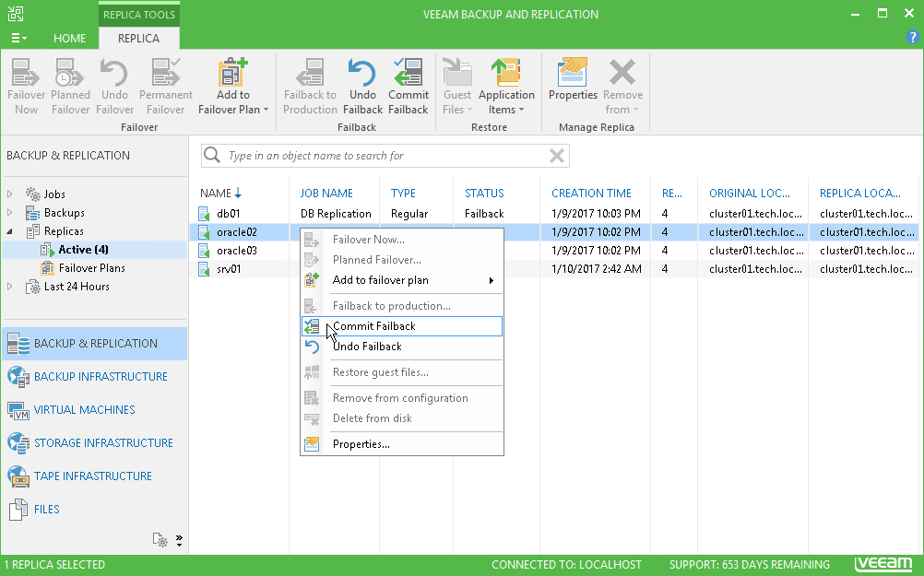Viewport: 924px width, 576px height.
Task: Collapse the Replicas tree node
Action: tap(9, 231)
